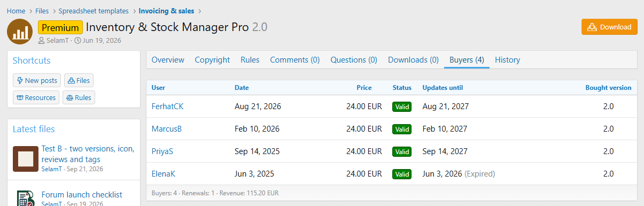Click 24.00 EUR price in PriyaS row
Screen dimensions: 644x206
pos(364,151)
